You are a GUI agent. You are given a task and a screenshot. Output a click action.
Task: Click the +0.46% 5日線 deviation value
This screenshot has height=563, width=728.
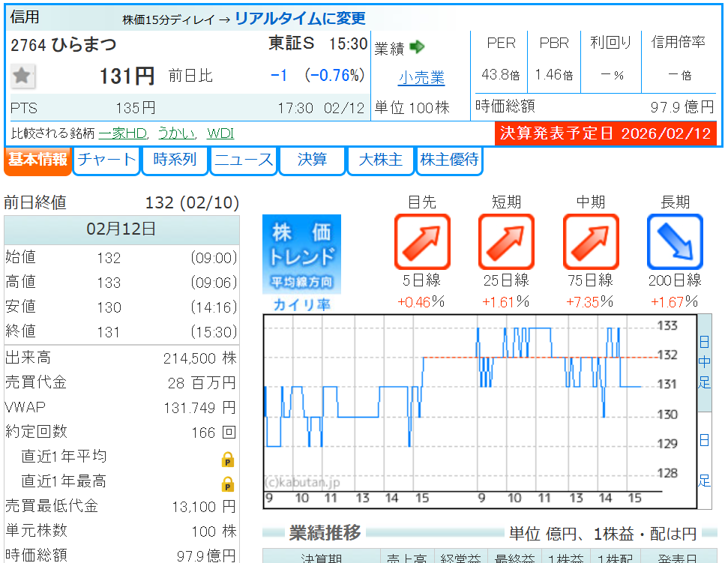[421, 302]
